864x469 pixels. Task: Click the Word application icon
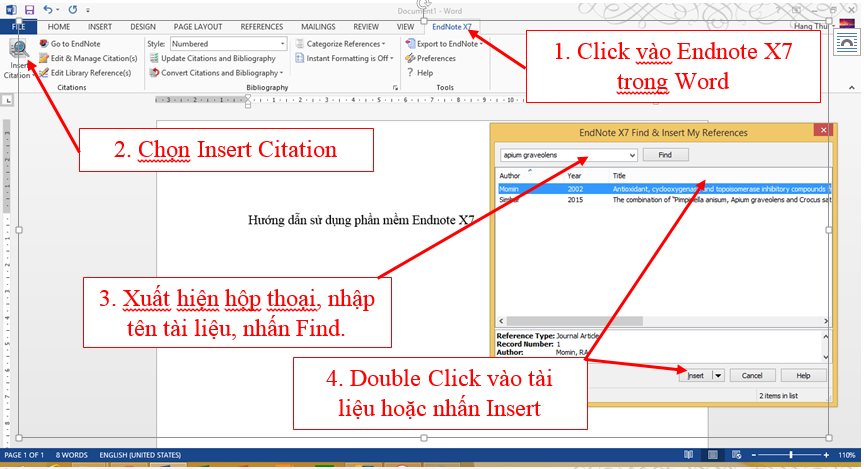11,10
